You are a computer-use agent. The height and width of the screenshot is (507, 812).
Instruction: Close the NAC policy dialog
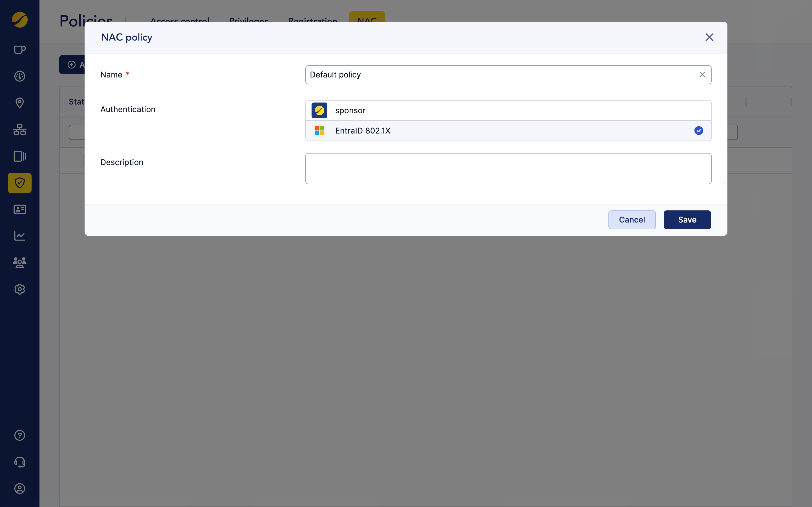(x=709, y=37)
